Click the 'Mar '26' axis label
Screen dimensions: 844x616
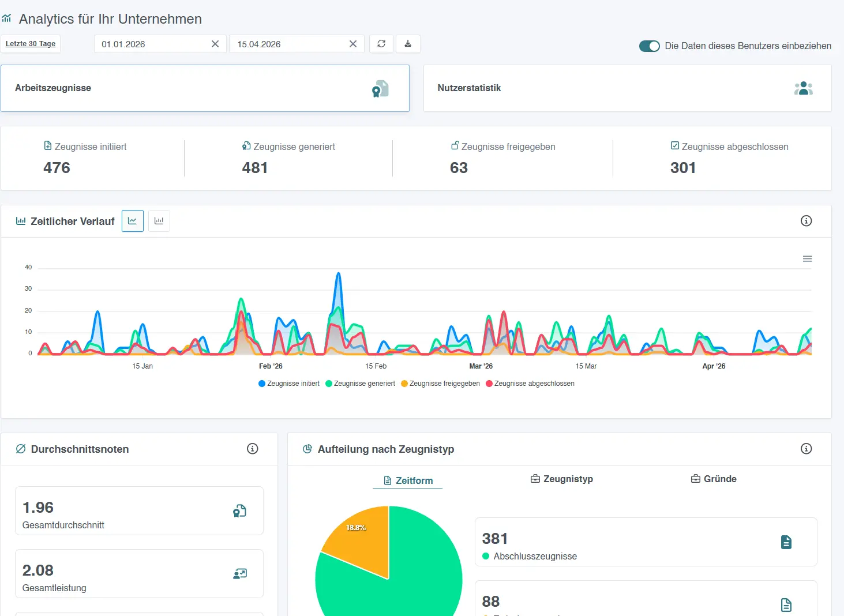[481, 366]
